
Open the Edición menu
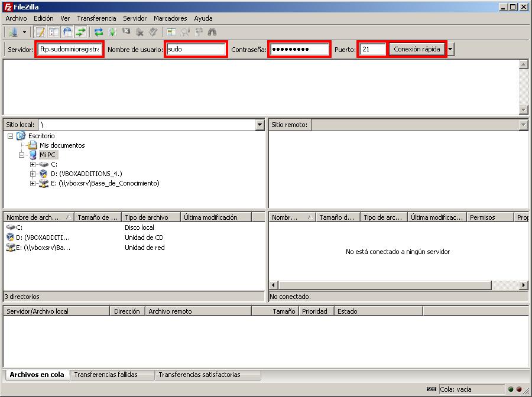tap(43, 18)
